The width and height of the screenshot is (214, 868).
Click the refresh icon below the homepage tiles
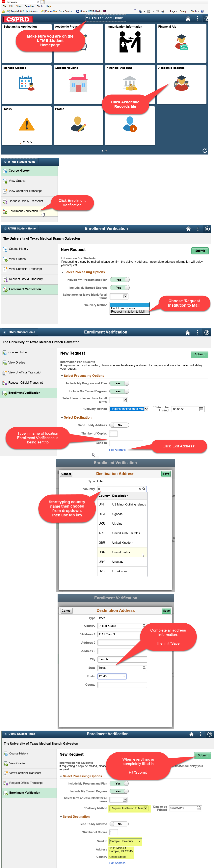(205, 151)
